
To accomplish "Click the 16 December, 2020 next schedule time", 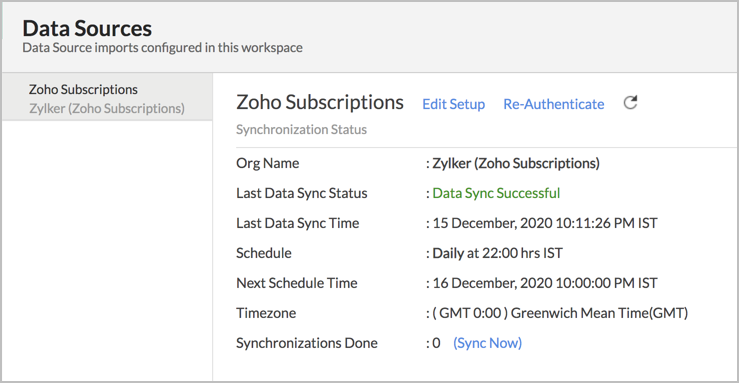I will pos(545,283).
